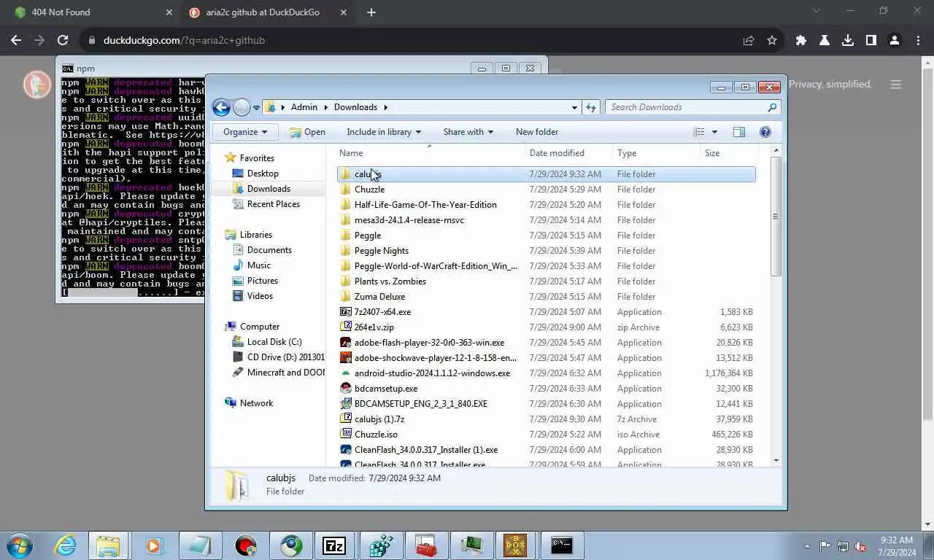The height and width of the screenshot is (560, 934).
Task: Switch to the command prompt taskbar button
Action: tap(561, 545)
